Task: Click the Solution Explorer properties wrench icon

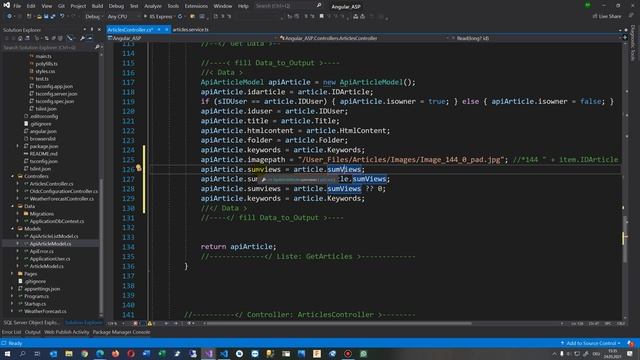Action: 82,38
